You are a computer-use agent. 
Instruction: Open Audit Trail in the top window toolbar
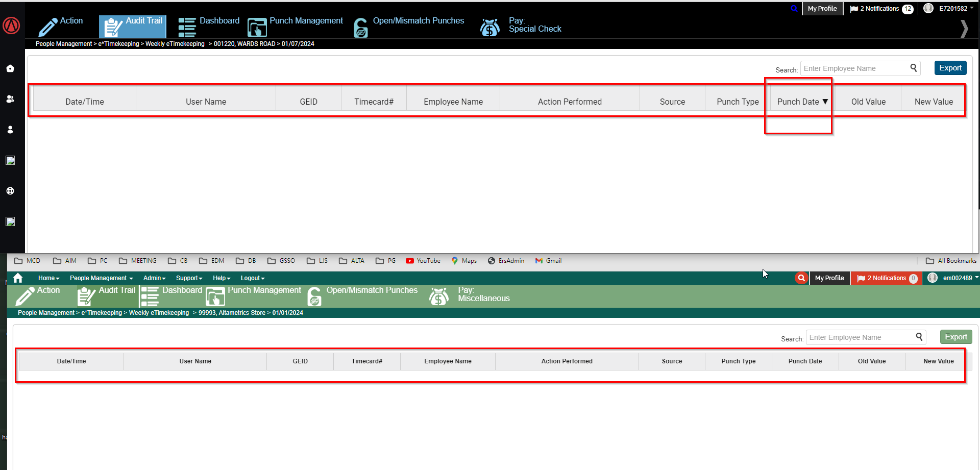point(133,27)
